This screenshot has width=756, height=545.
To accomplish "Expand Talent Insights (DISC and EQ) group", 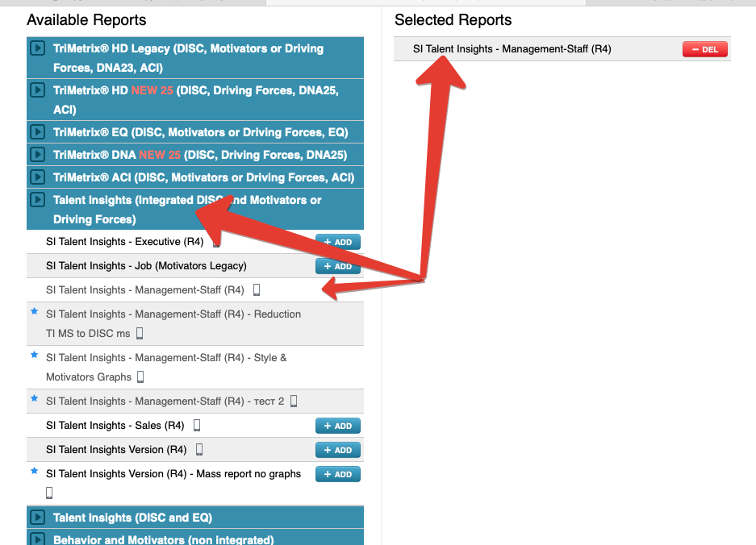I will pos(38,518).
